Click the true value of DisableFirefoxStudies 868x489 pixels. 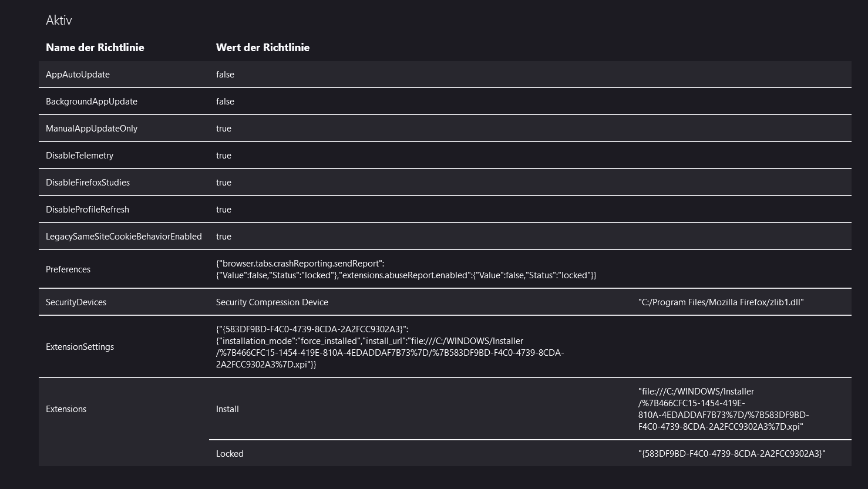[224, 183]
